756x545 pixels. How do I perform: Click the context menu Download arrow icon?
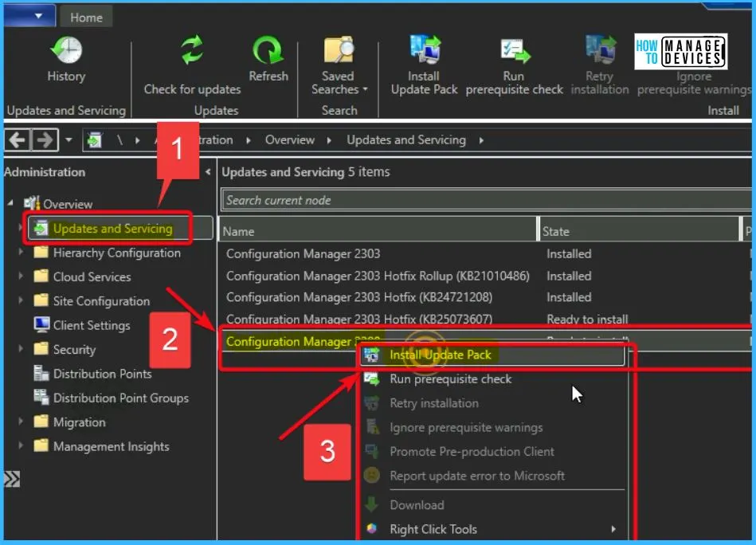(372, 505)
